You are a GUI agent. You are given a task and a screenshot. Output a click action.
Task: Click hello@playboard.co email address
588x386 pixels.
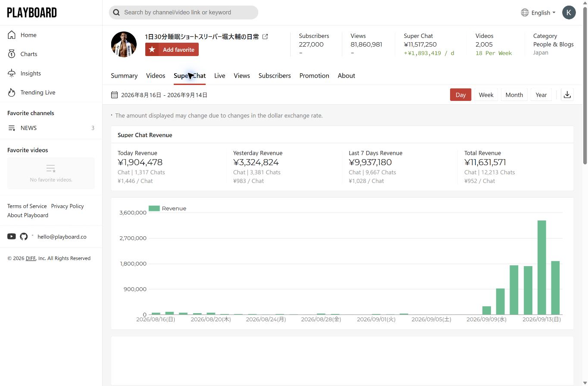62,236
